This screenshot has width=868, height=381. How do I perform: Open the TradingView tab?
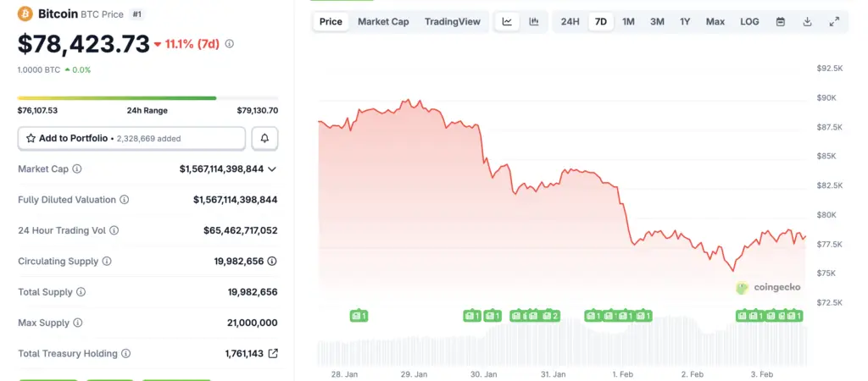point(452,21)
